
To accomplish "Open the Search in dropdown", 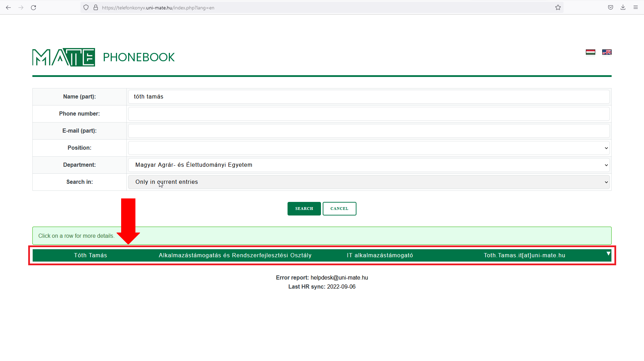I will point(369,182).
